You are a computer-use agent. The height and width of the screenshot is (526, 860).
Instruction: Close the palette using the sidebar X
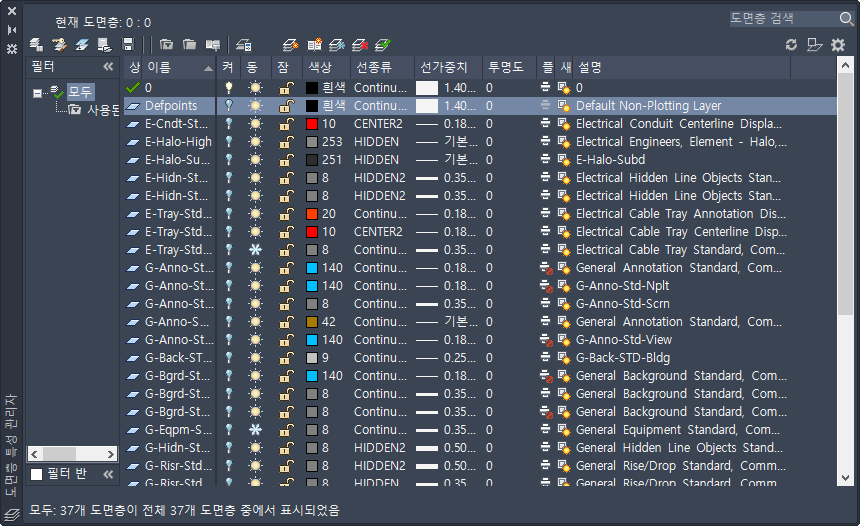point(12,11)
